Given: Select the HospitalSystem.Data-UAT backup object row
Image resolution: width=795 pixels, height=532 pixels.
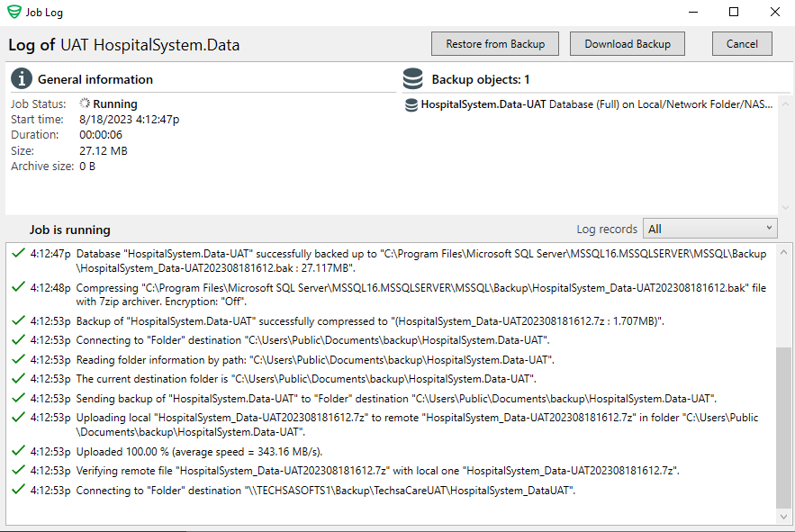Looking at the screenshot, I should [x=594, y=104].
